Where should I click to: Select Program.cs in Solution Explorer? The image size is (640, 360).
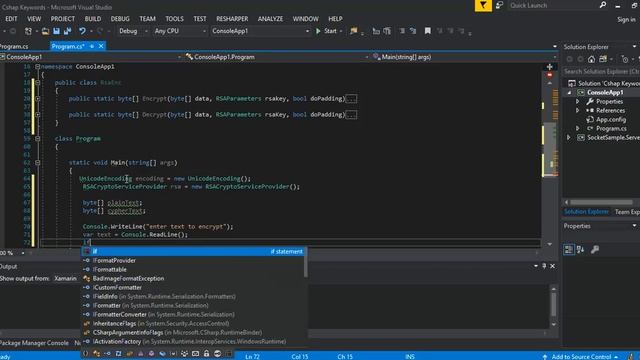[611, 129]
